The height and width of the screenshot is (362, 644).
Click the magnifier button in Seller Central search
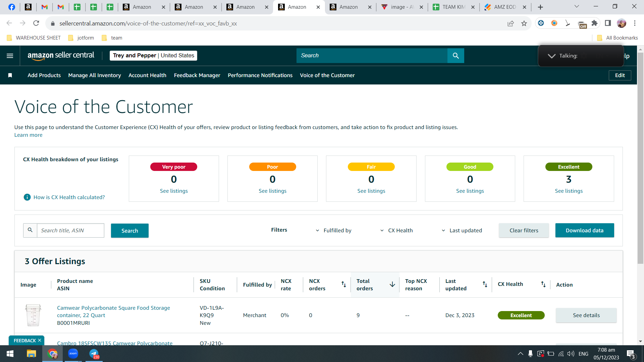pos(455,56)
